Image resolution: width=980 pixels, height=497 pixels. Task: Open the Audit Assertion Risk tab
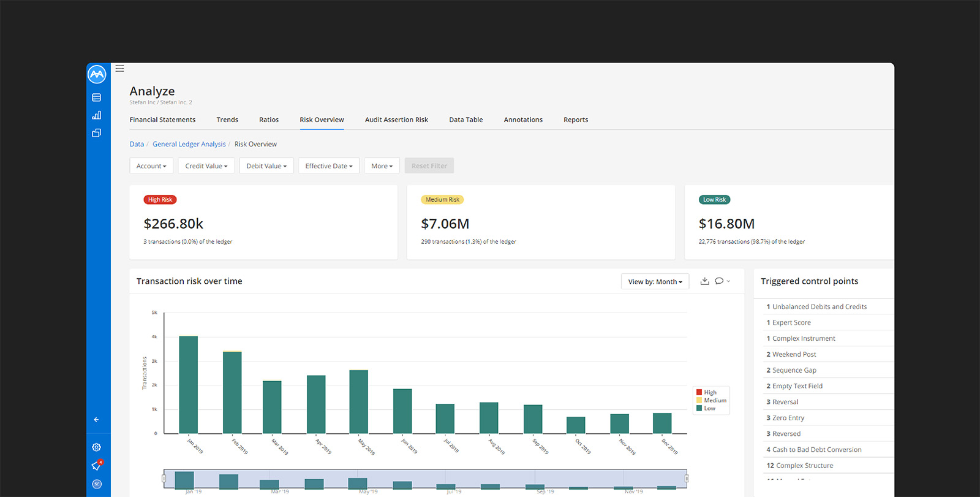pyautogui.click(x=396, y=120)
